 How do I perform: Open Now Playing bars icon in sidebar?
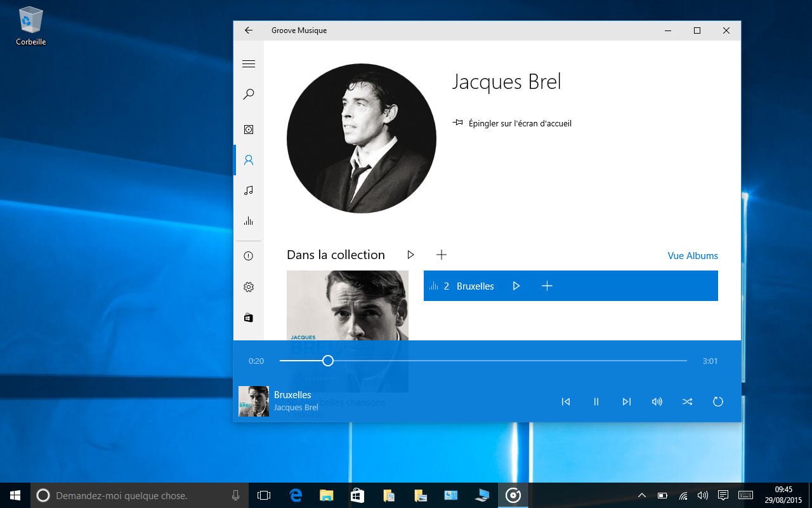(x=249, y=221)
